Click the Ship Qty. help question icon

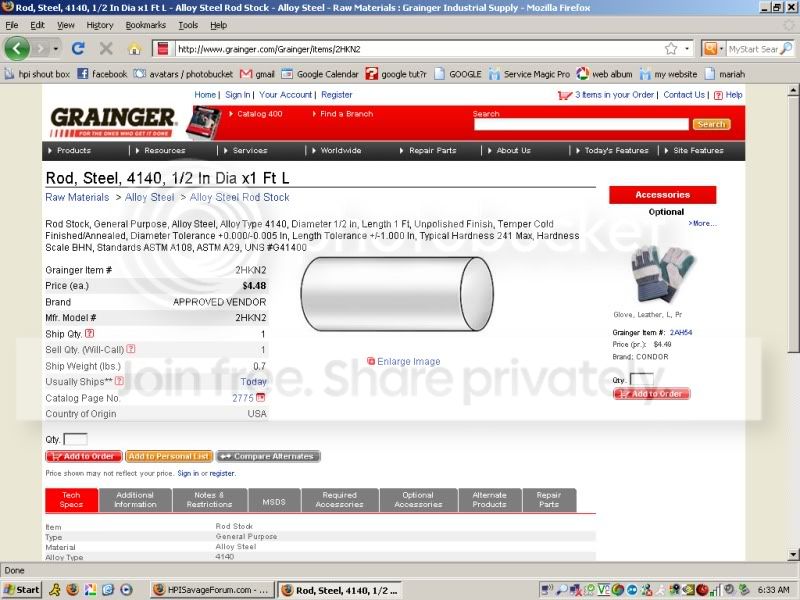point(89,333)
